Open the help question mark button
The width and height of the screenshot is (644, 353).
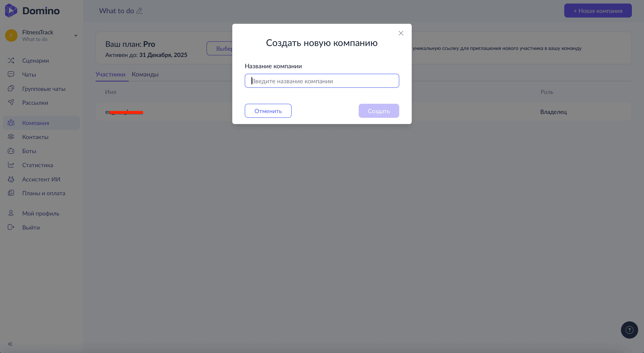point(629,330)
